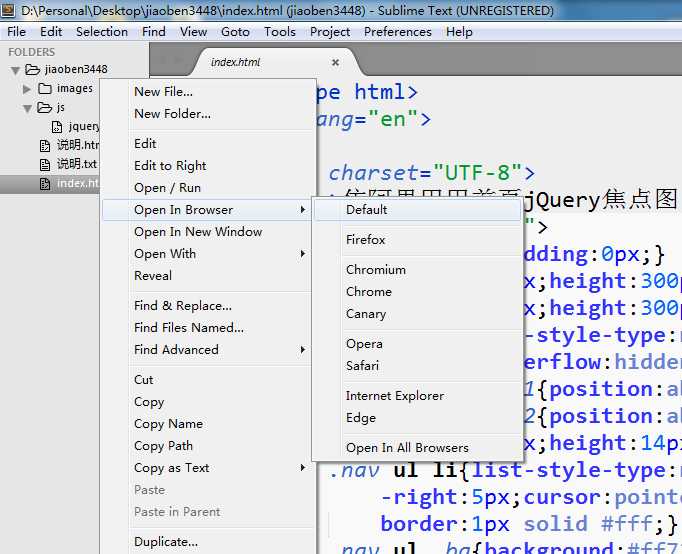Click the images folder icon
This screenshot has height=554, width=682.
45,89
